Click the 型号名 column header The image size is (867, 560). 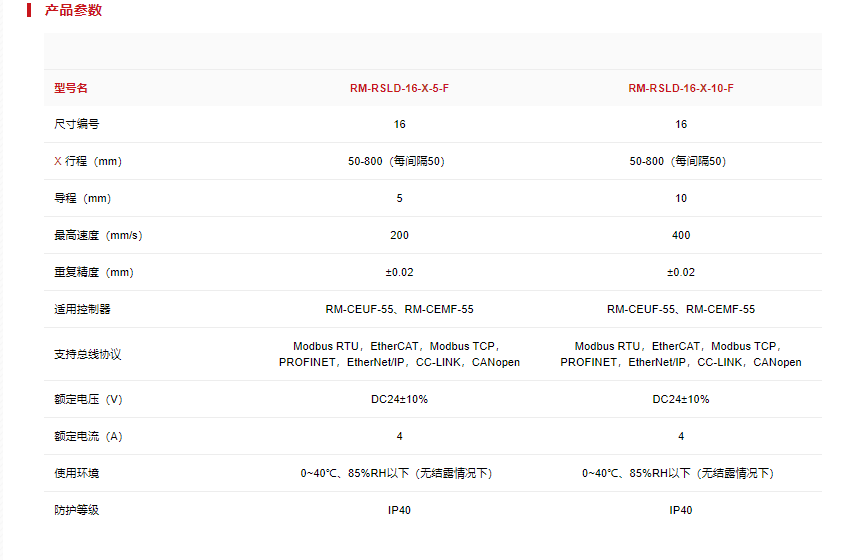click(x=71, y=88)
